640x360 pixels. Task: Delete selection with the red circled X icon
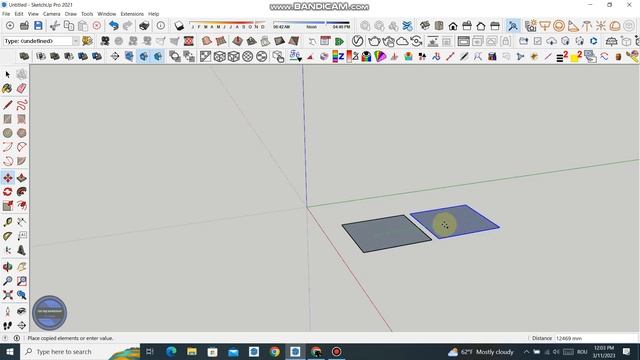tap(97, 26)
